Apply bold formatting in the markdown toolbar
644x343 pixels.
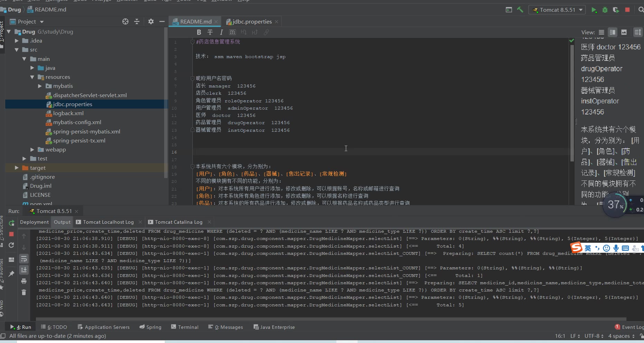199,32
